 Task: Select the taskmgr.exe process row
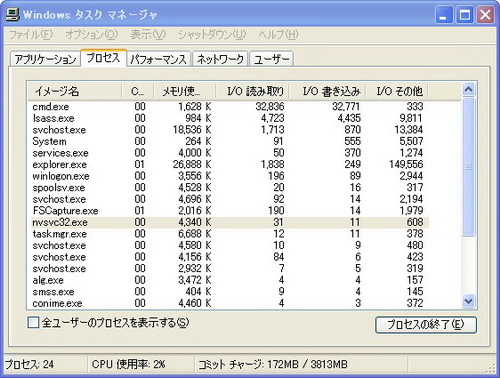click(228, 234)
